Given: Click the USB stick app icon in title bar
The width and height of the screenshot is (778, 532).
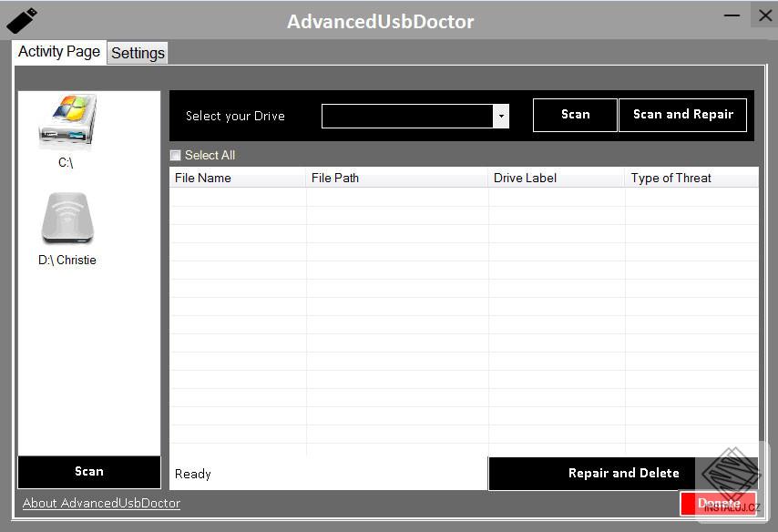Looking at the screenshot, I should click(x=22, y=20).
